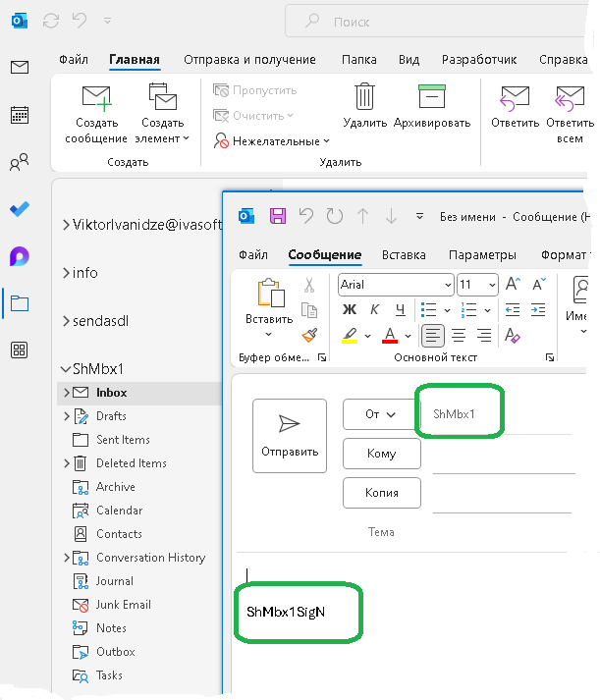Click Ответить всем (reply all) button
600x700 pixels.
click(570, 115)
